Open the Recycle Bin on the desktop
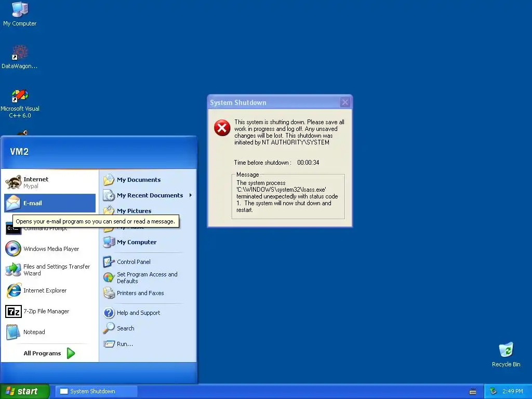This screenshot has width=532, height=399. pyautogui.click(x=506, y=355)
